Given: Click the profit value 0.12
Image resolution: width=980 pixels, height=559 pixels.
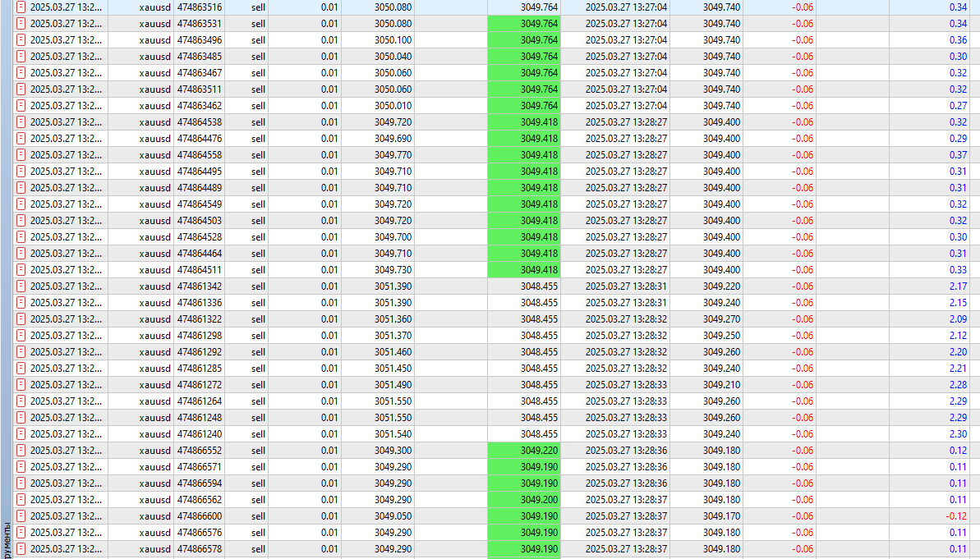Looking at the screenshot, I should click(958, 451).
